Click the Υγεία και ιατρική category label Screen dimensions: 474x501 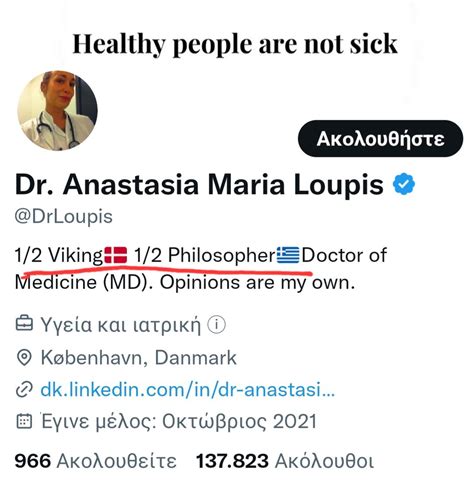pos(121,325)
